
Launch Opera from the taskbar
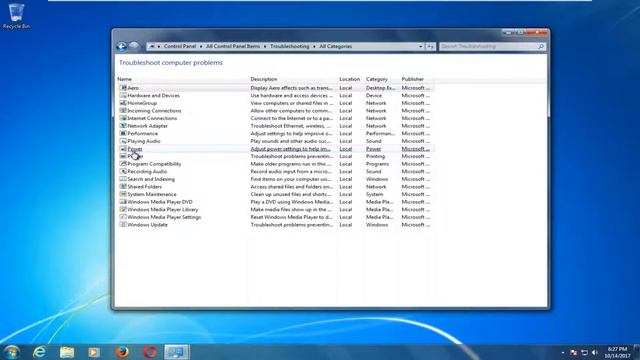click(149, 352)
